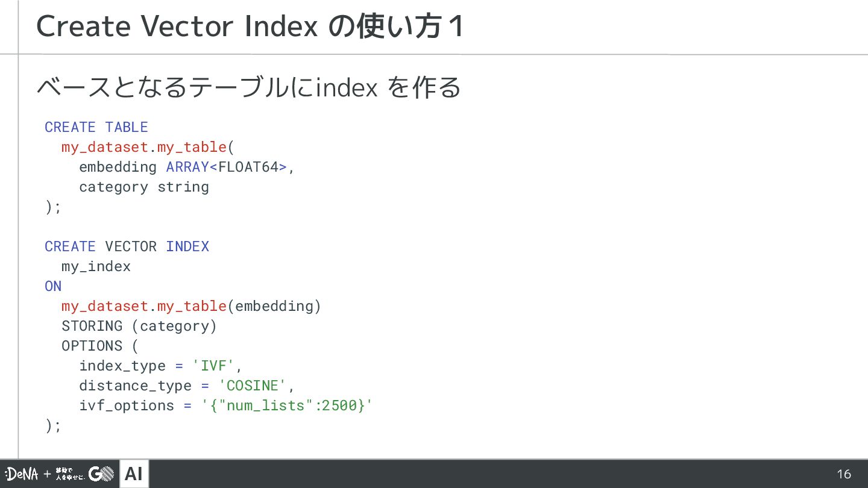Click the GO logo in footer
868x488 pixels.
tap(101, 474)
